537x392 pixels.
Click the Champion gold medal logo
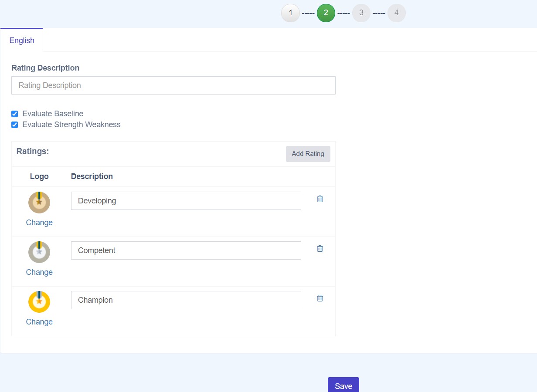pyautogui.click(x=39, y=301)
